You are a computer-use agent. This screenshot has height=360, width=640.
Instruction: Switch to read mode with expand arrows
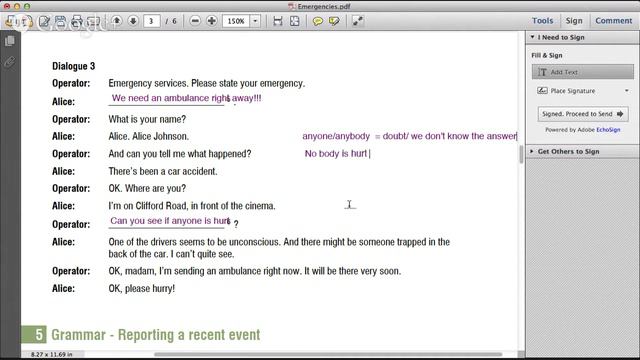[358, 21]
